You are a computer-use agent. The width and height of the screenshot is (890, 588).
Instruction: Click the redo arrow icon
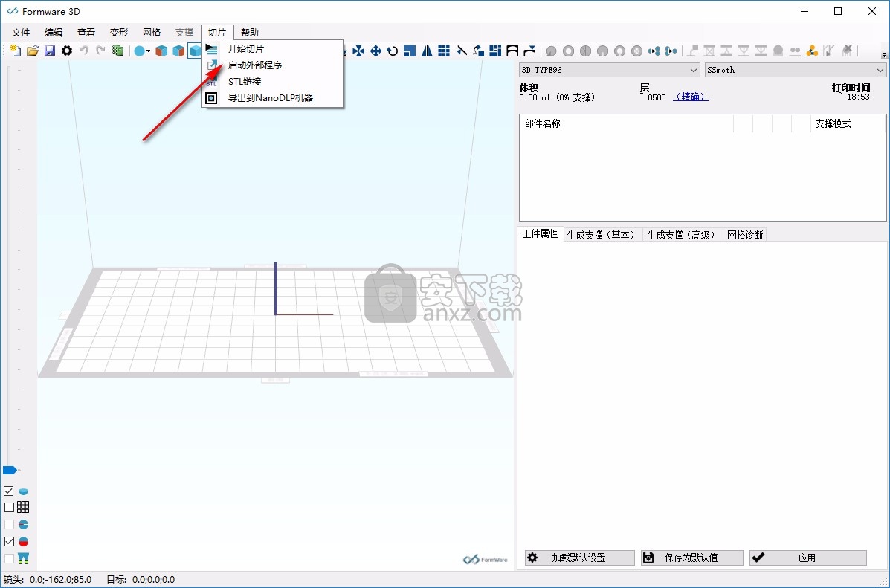[x=101, y=51]
